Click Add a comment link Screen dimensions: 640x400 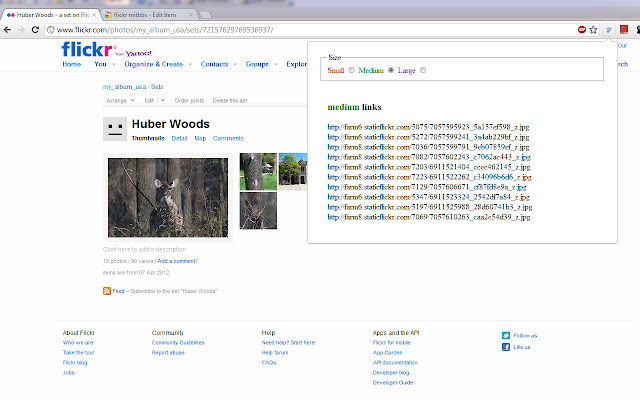[178, 261]
